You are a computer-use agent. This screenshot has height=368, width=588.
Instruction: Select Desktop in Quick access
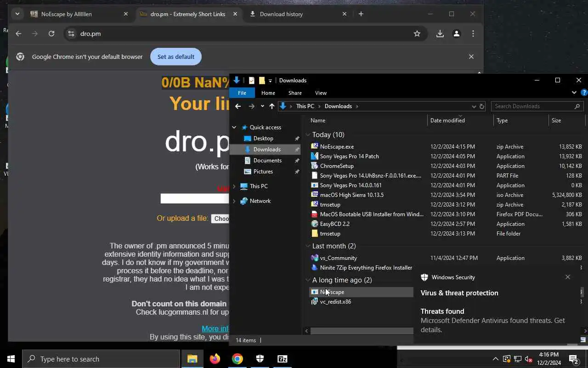coord(263,138)
